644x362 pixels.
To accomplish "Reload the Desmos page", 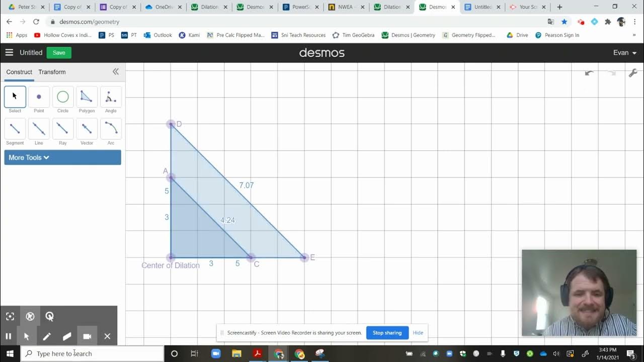I will 36,22.
